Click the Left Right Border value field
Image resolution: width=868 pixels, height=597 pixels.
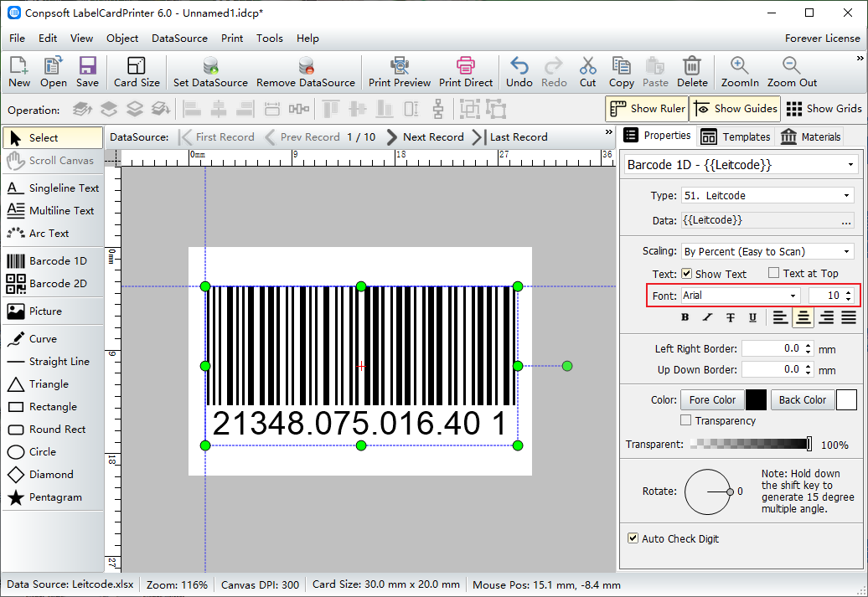click(772, 348)
